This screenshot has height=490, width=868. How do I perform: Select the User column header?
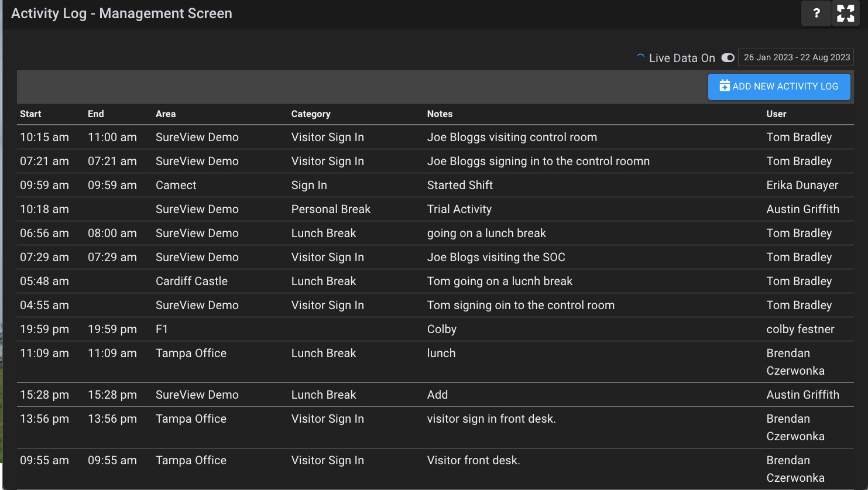pyautogui.click(x=777, y=114)
